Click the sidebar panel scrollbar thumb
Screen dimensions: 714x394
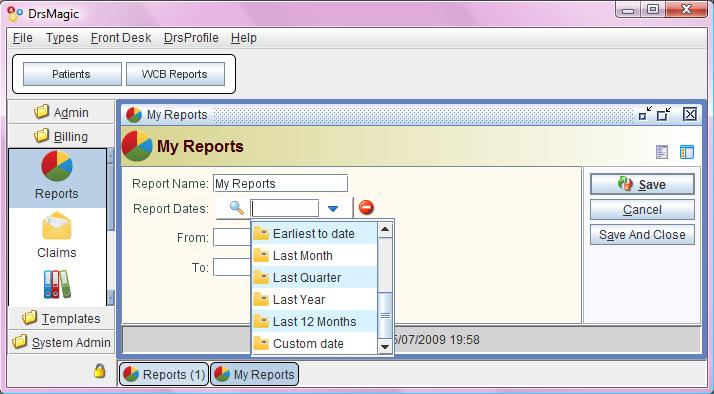pyautogui.click(x=111, y=196)
